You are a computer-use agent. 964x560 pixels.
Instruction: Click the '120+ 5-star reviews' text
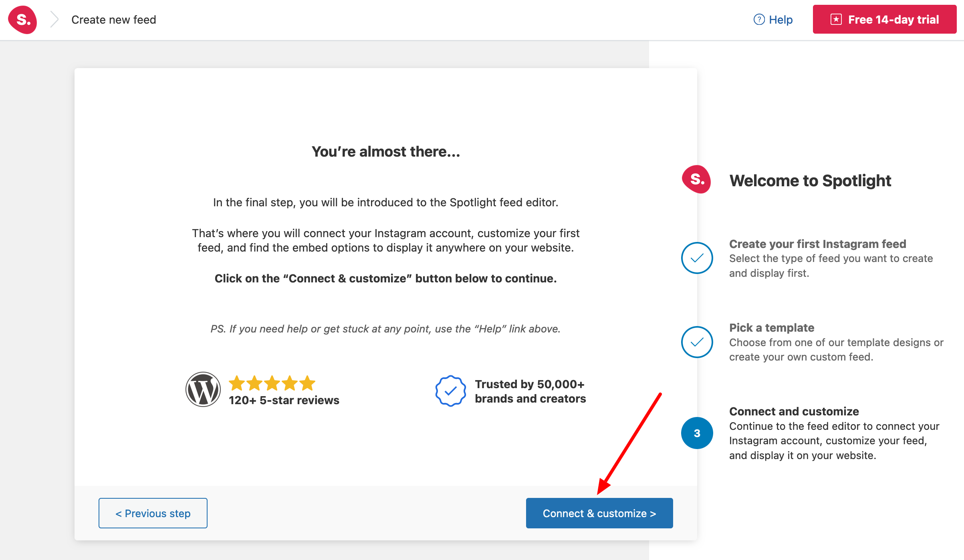coord(284,400)
